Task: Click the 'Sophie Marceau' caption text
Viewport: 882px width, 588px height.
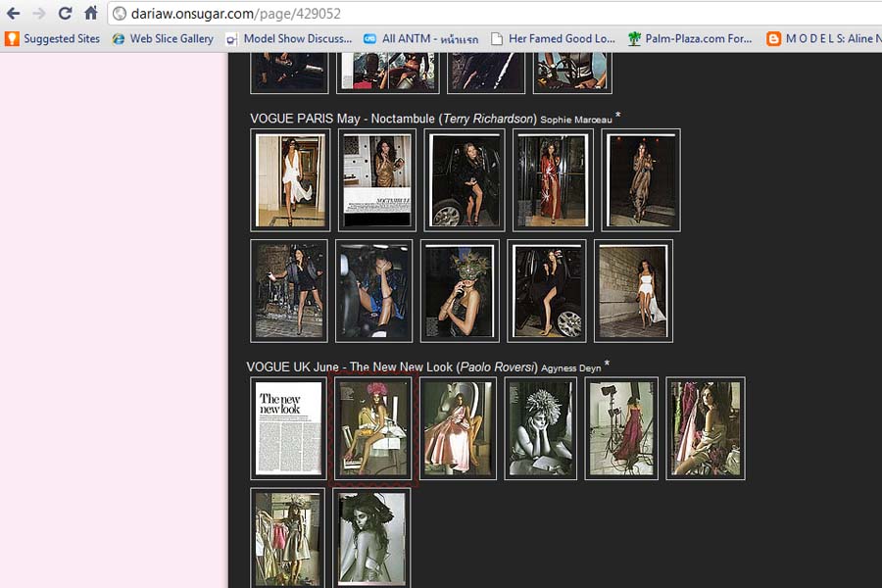Action: 576,120
